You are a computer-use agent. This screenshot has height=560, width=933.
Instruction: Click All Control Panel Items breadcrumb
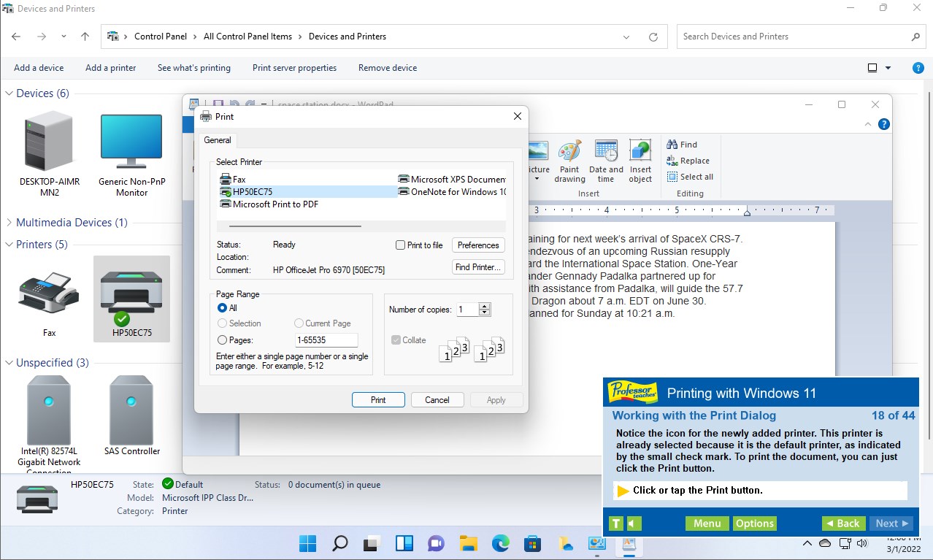pos(247,37)
